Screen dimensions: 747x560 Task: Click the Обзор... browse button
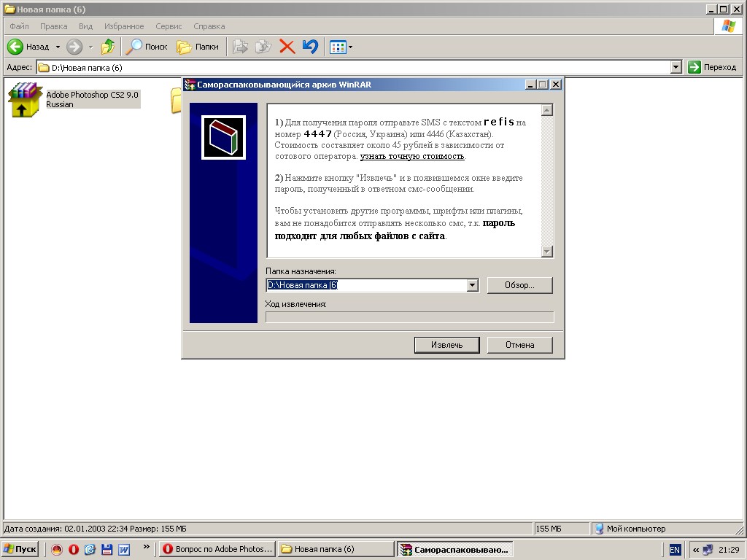click(x=519, y=285)
